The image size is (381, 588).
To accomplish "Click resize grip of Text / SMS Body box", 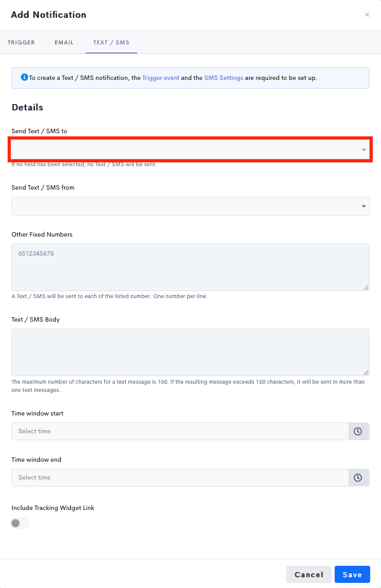I will click(x=366, y=372).
